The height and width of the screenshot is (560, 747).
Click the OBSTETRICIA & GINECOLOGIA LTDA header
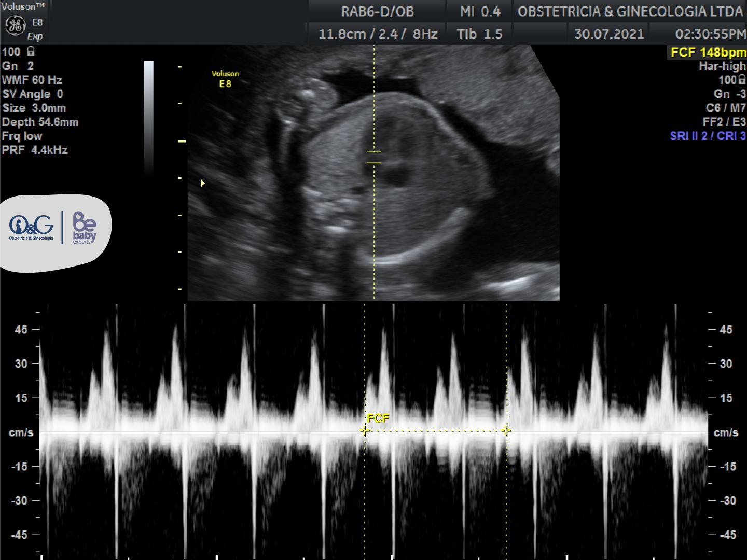point(630,11)
